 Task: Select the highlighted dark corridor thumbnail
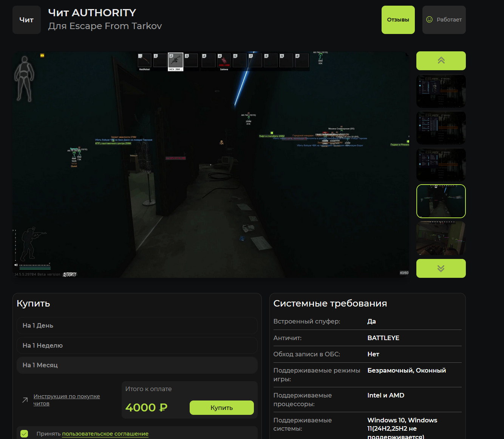pos(441,201)
